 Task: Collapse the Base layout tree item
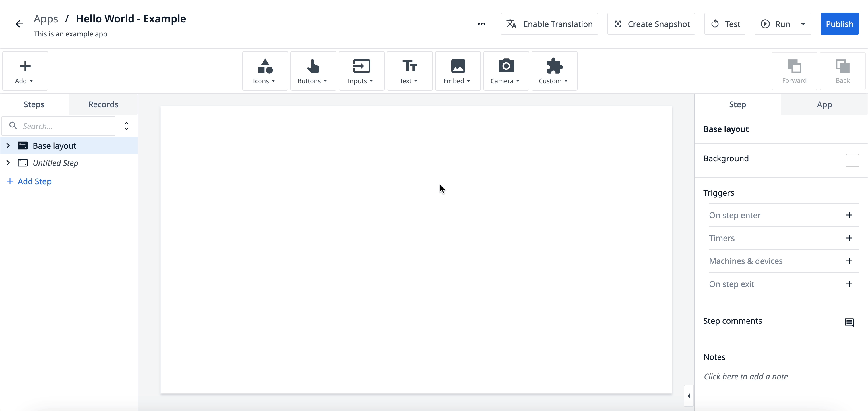click(8, 146)
